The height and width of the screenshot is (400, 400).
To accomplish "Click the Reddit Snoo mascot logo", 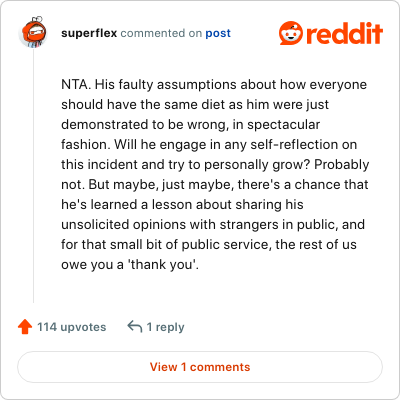I will (291, 33).
